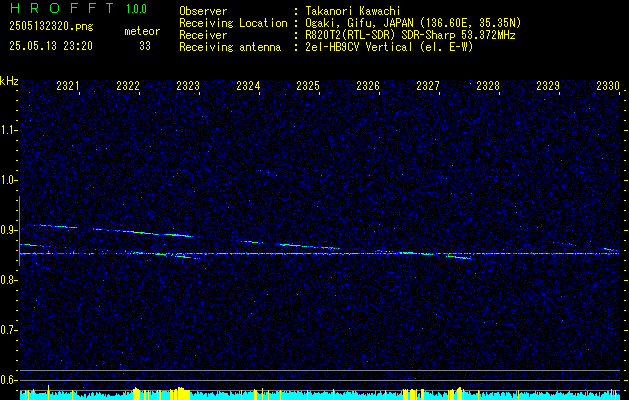
Task: Click the 1.0 kHz frequency axis label
Action: pyautogui.click(x=9, y=180)
